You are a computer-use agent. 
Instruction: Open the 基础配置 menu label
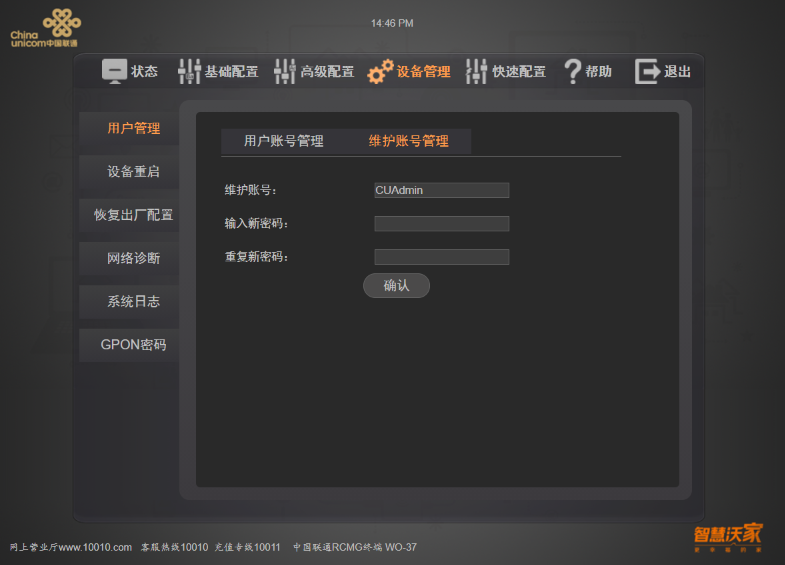click(x=231, y=72)
